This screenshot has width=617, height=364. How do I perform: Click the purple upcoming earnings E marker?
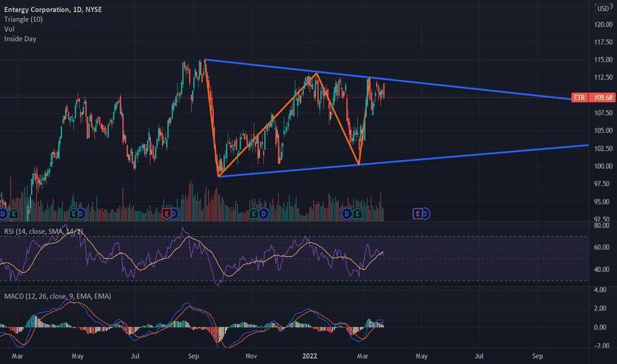418,214
